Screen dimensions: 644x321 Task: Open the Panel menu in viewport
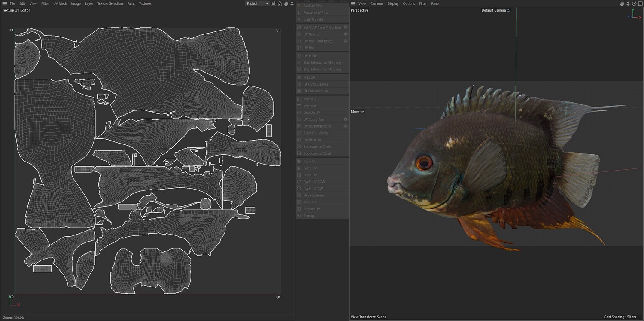[x=435, y=3]
